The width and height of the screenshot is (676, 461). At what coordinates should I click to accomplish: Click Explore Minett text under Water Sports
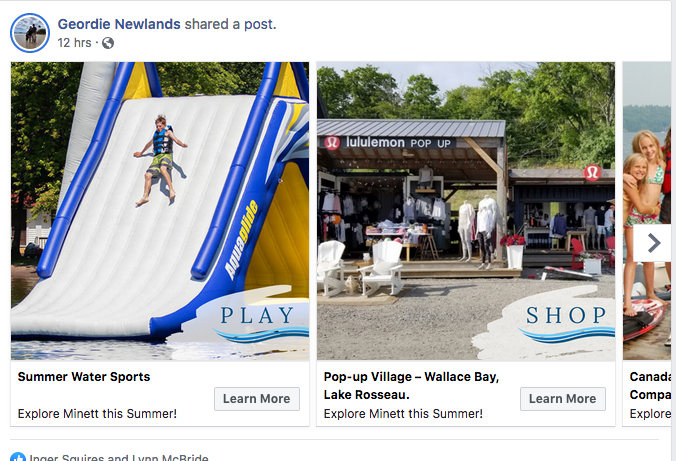click(x=97, y=414)
